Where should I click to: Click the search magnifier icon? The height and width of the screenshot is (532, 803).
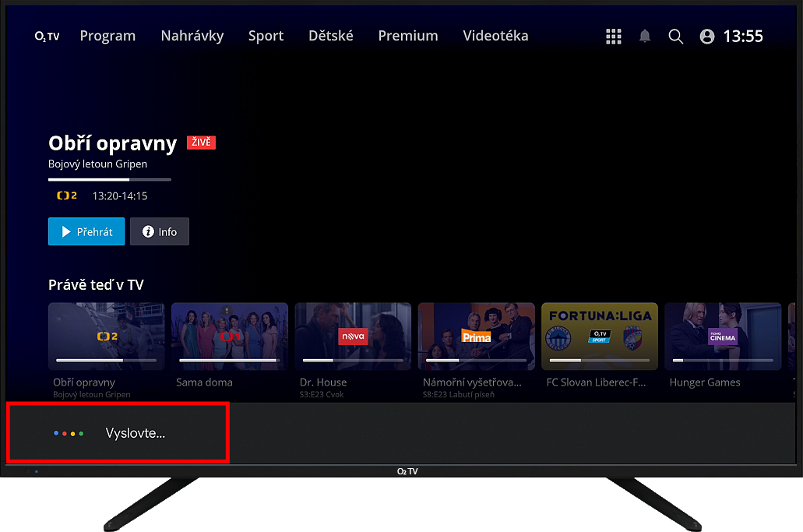click(676, 37)
